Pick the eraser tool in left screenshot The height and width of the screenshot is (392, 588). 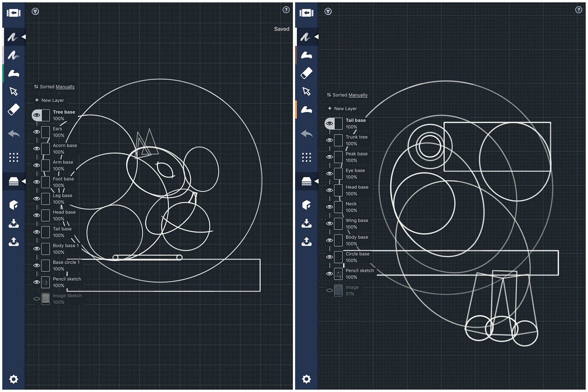[13, 109]
